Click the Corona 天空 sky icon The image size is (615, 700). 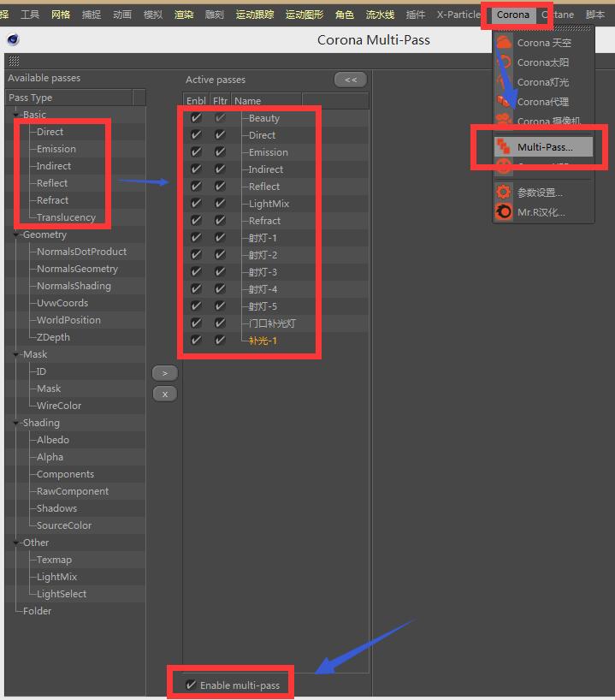pyautogui.click(x=504, y=43)
